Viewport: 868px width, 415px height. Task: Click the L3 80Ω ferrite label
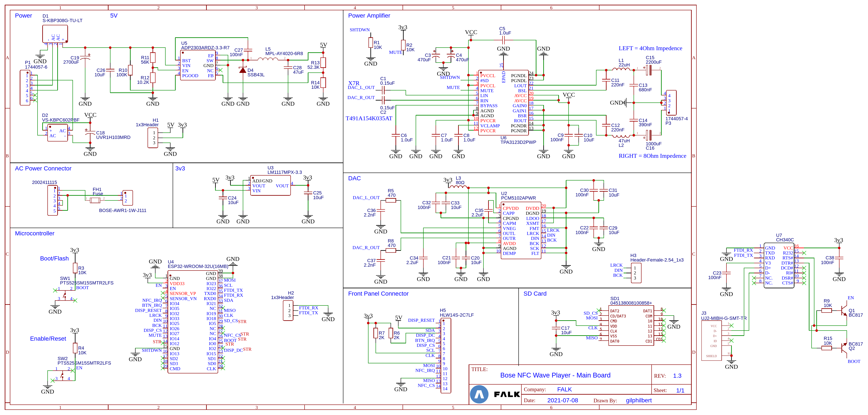pos(460,180)
